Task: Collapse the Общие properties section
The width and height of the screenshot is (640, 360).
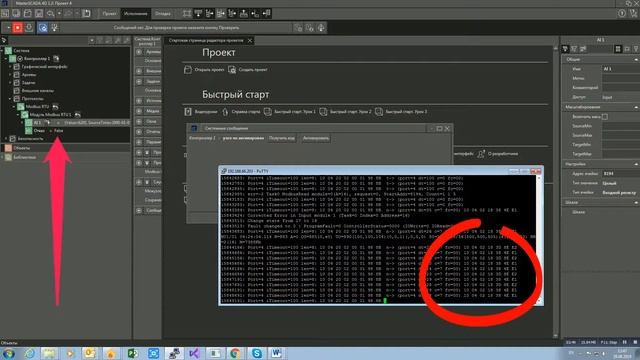Action: (x=636, y=60)
